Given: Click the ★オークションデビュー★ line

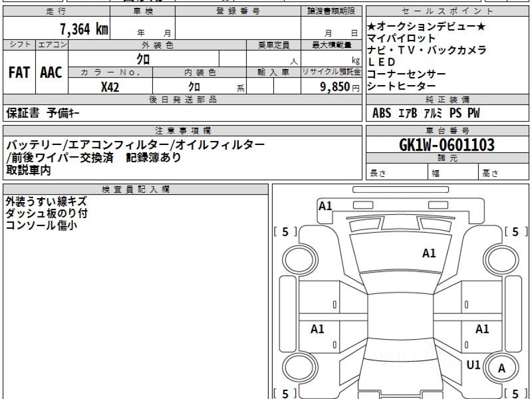Looking at the screenshot, I should [x=426, y=27].
